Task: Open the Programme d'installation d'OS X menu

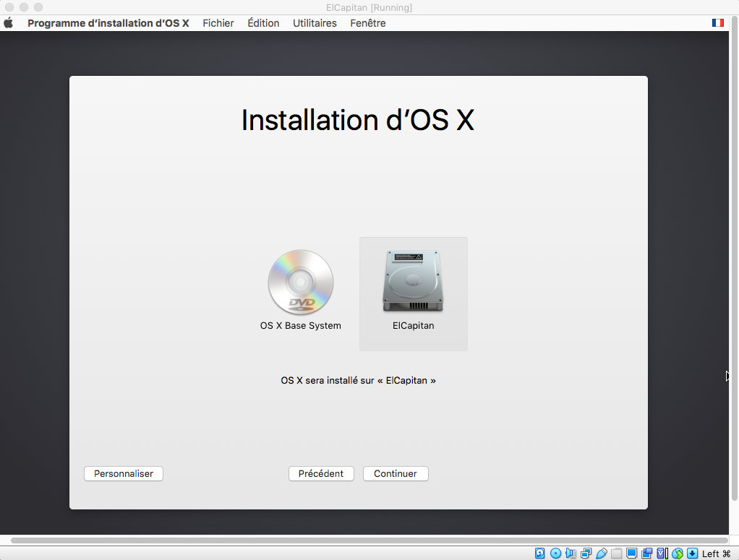Action: 108,23
